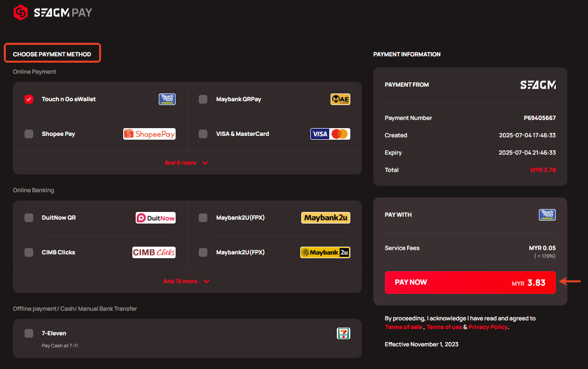Click the 'PAYMENT FROM' label
Image resolution: width=588 pixels, height=369 pixels.
(x=407, y=85)
